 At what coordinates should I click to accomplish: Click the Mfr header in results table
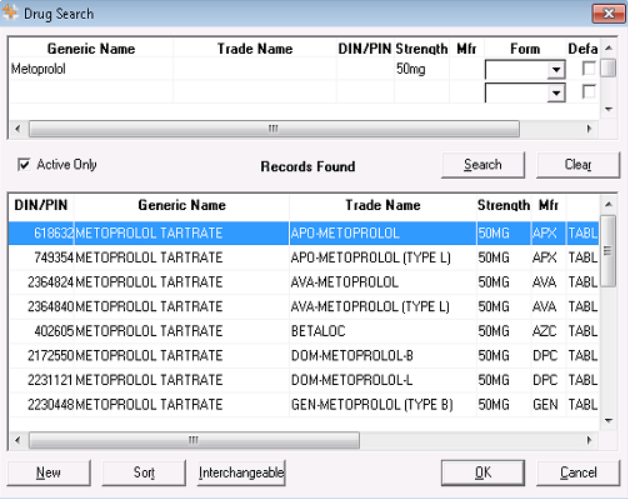coord(548,205)
